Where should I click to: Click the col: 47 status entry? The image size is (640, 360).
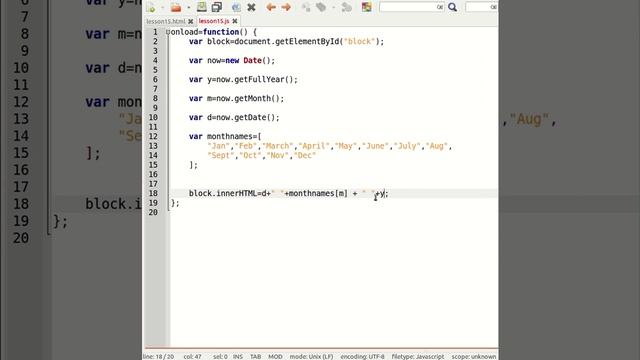[x=192, y=356]
